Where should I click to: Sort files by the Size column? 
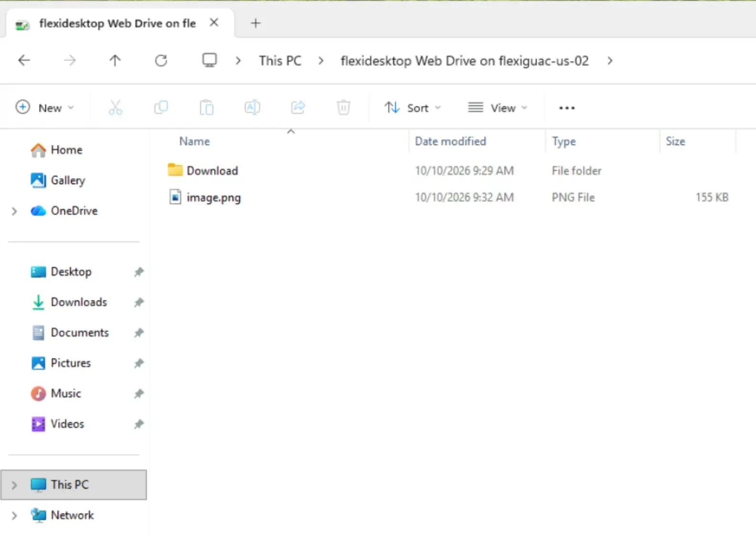[675, 141]
